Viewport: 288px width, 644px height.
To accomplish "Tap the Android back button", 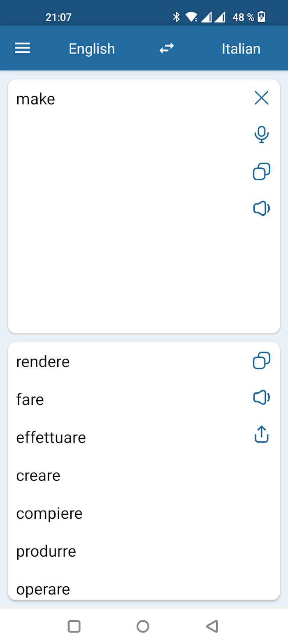I will [x=212, y=626].
